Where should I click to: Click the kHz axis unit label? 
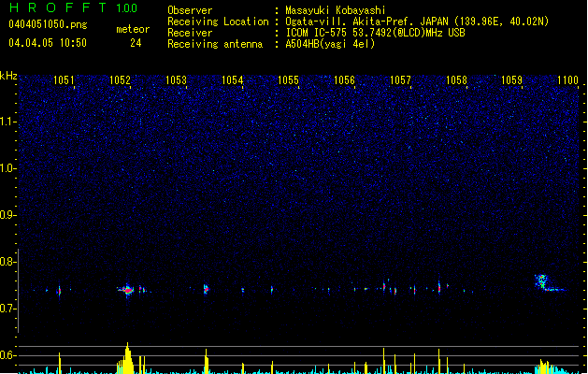(x=8, y=76)
